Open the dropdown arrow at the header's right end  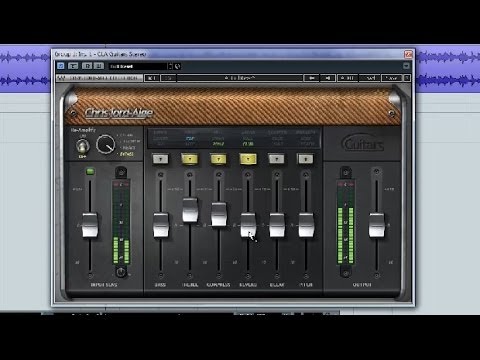click(x=406, y=66)
